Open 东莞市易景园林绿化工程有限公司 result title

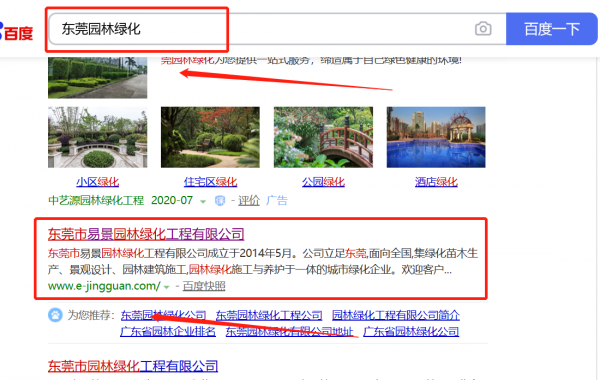coord(146,234)
